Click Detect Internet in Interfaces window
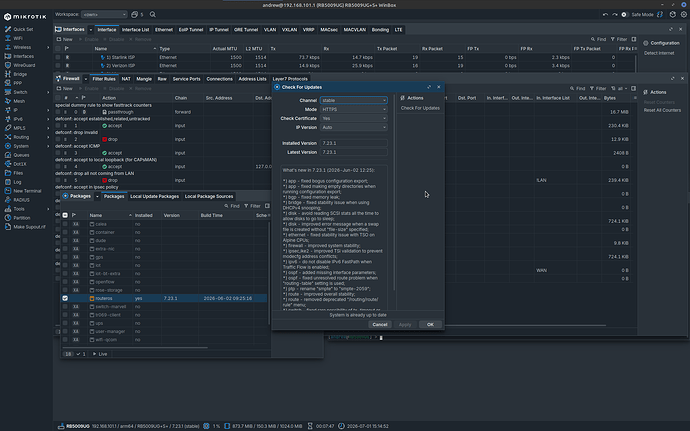 click(659, 53)
